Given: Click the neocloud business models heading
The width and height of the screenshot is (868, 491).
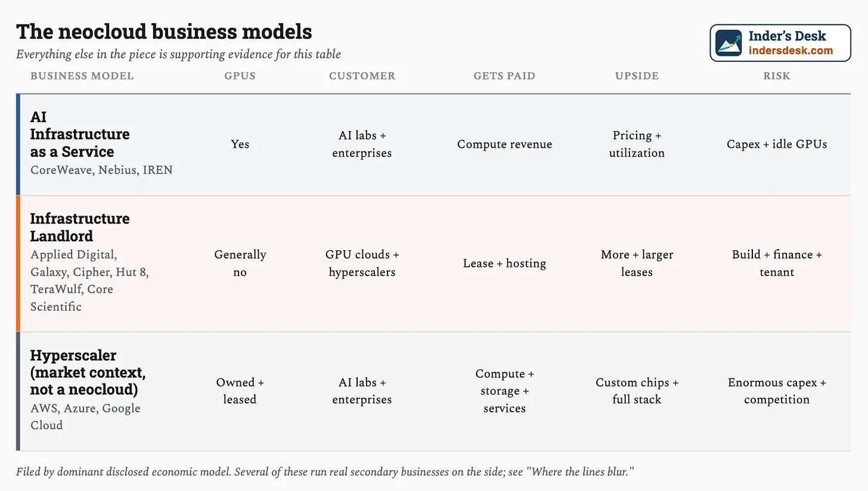Looking at the screenshot, I should pyautogui.click(x=164, y=32).
